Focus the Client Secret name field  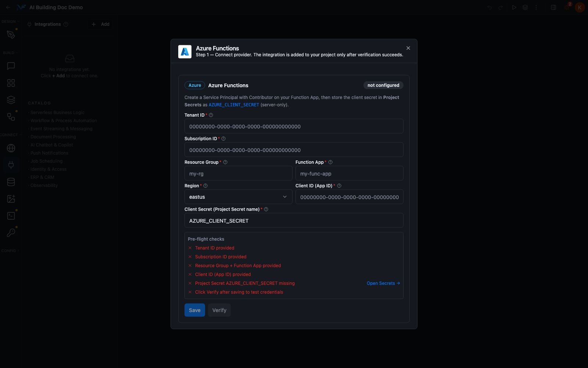point(294,220)
